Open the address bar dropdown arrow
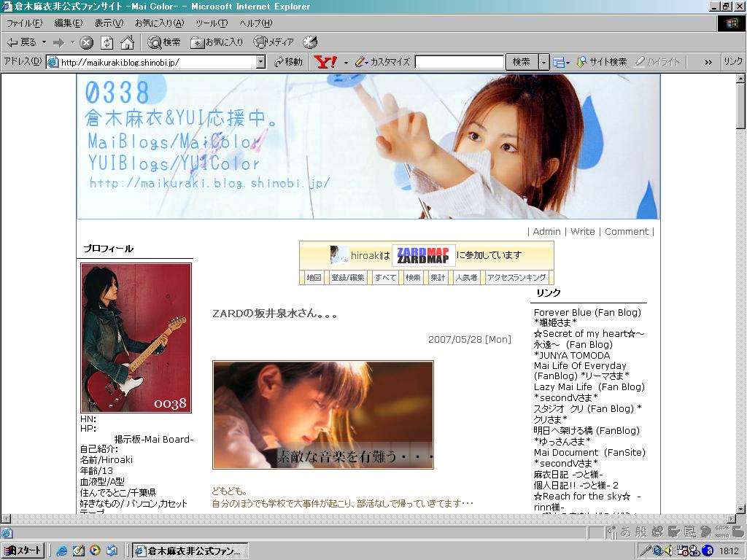 click(x=260, y=62)
